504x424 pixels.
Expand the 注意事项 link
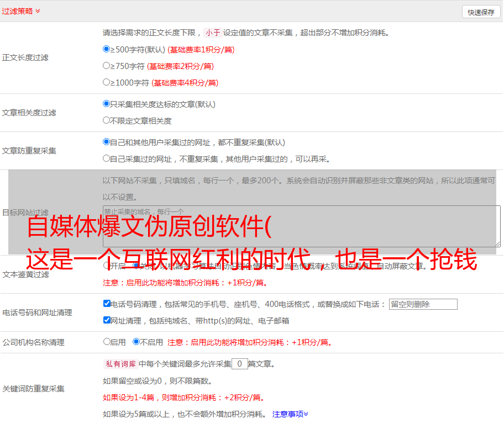tap(290, 414)
